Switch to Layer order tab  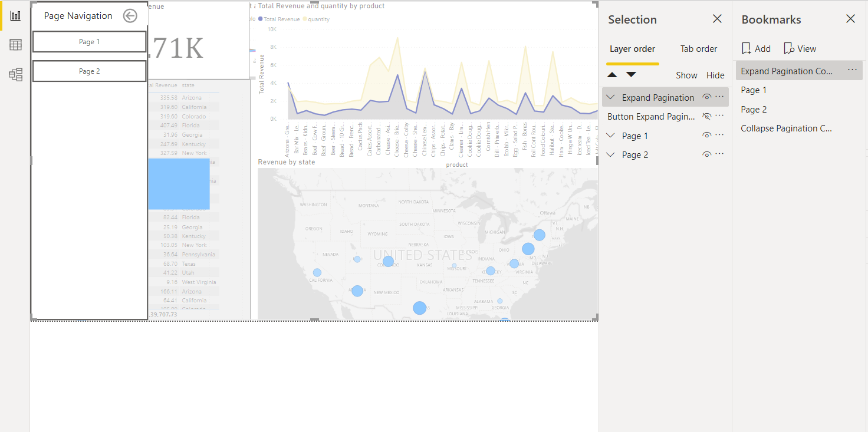(632, 49)
